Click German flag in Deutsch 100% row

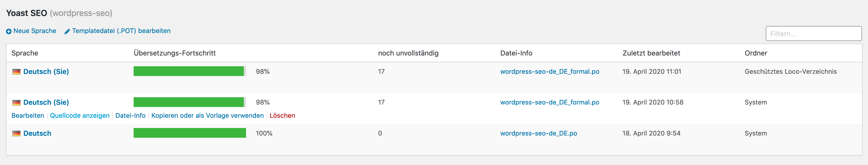[16, 133]
